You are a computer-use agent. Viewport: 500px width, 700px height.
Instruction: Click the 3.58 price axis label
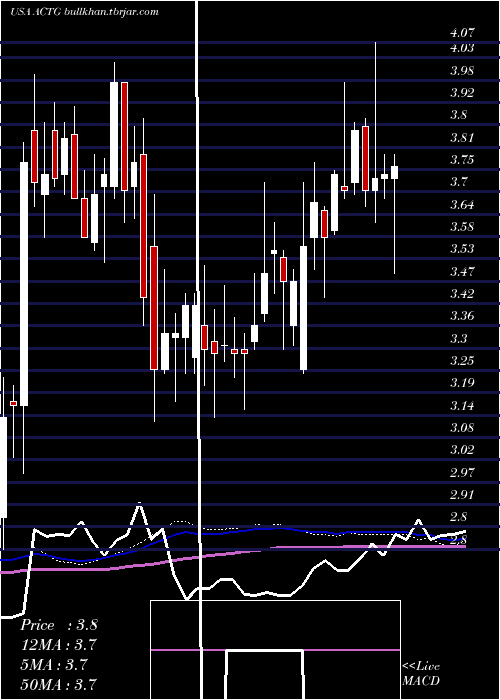click(x=462, y=227)
